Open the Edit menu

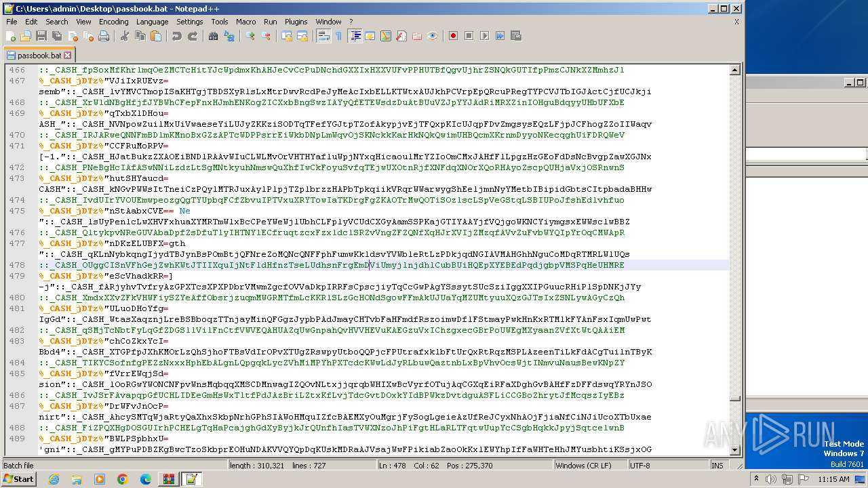click(31, 22)
